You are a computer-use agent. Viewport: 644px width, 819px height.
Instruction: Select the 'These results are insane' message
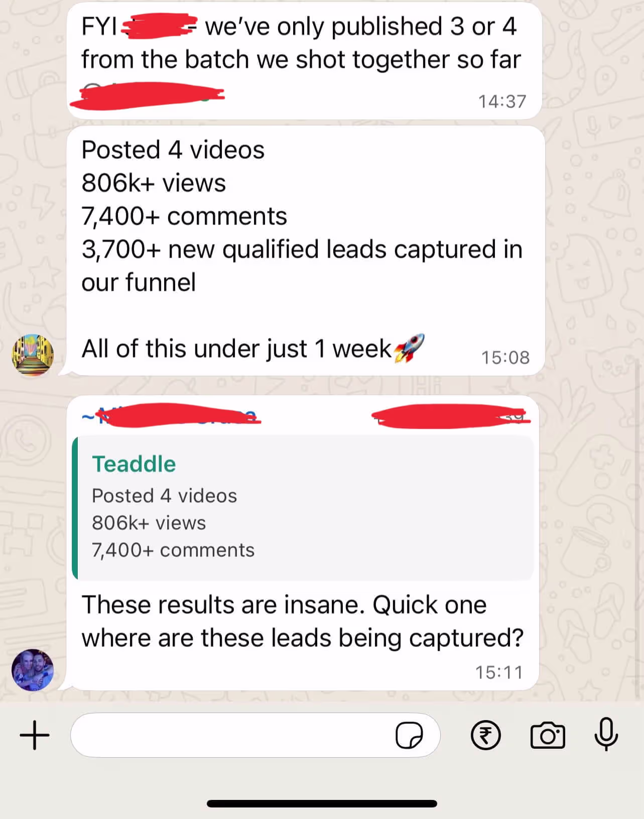(x=303, y=543)
